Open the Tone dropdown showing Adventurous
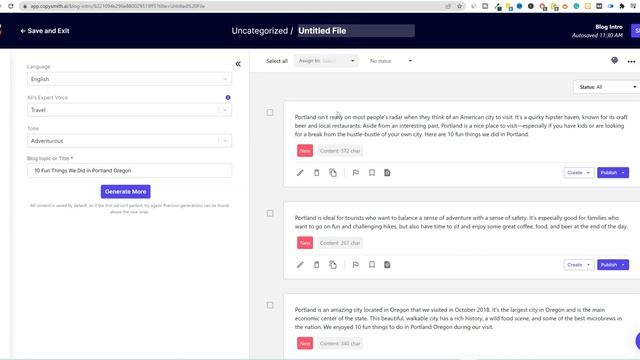Viewport: 640px width, 360px height. point(129,141)
